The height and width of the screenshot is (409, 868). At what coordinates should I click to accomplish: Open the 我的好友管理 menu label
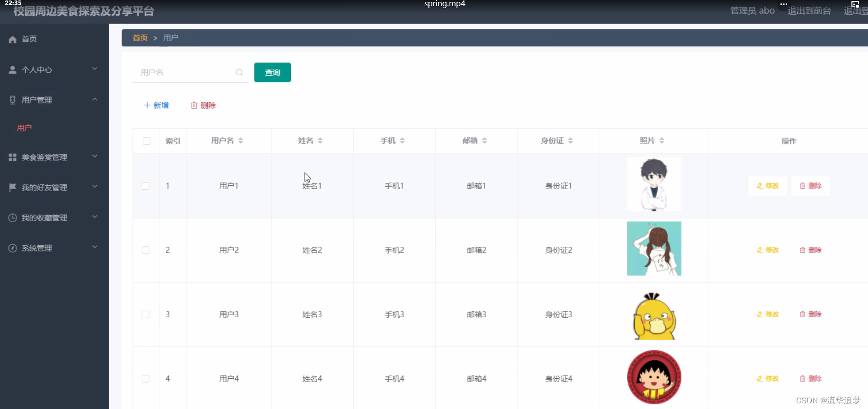44,188
